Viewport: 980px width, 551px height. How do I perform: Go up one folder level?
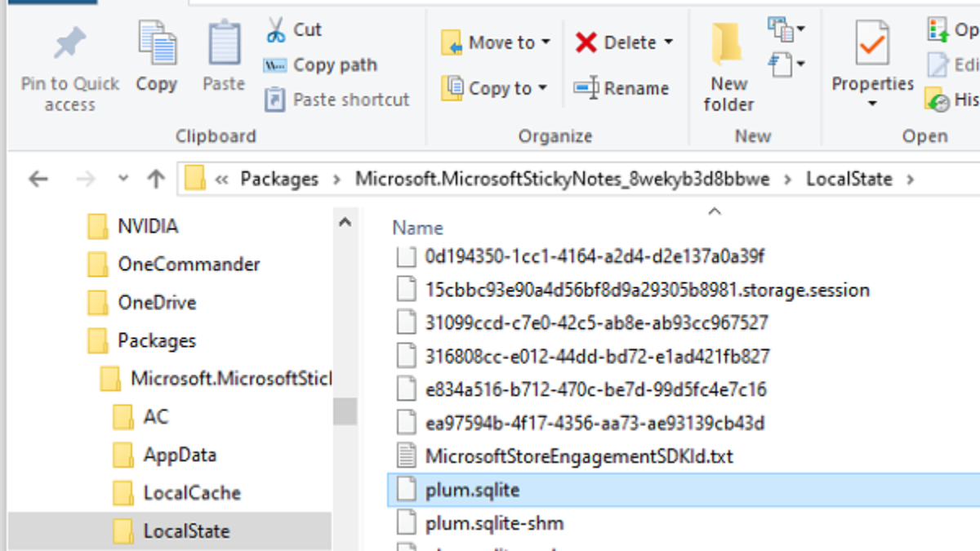tap(155, 179)
